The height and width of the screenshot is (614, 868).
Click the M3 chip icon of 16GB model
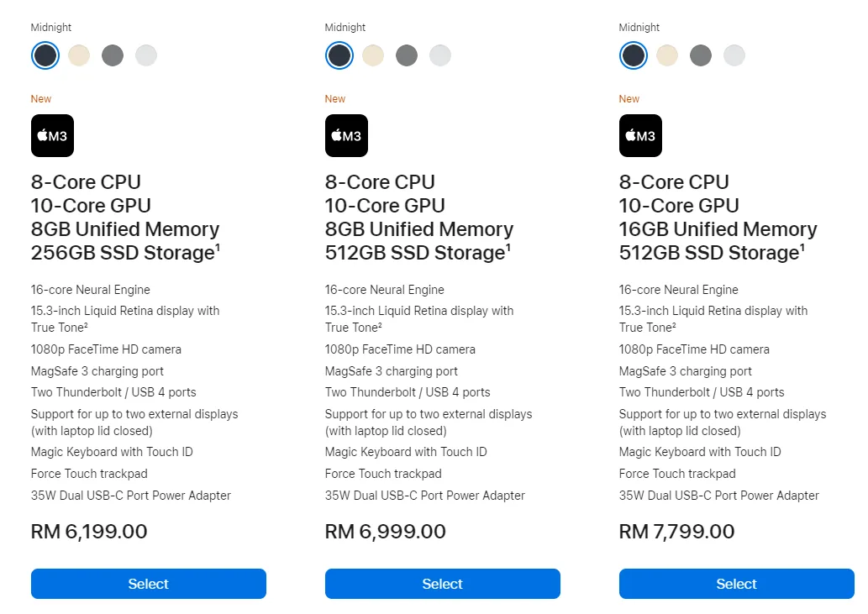[x=640, y=135]
